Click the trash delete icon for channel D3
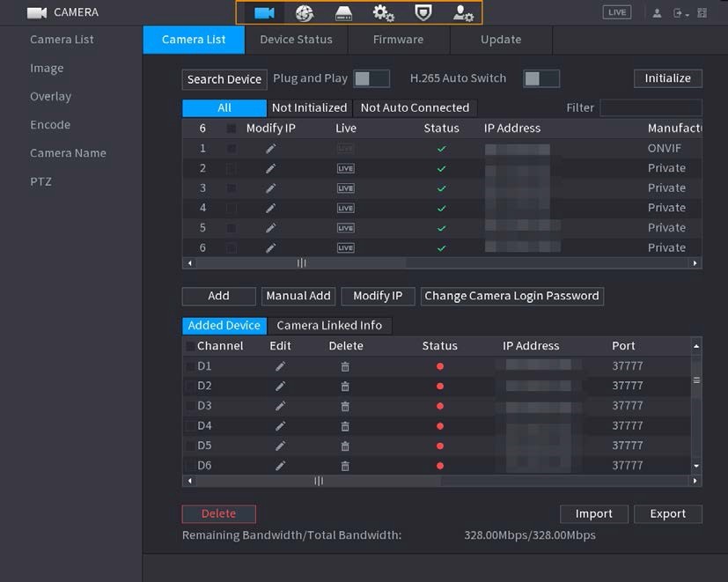Viewport: 728px width, 582px height. (x=345, y=406)
